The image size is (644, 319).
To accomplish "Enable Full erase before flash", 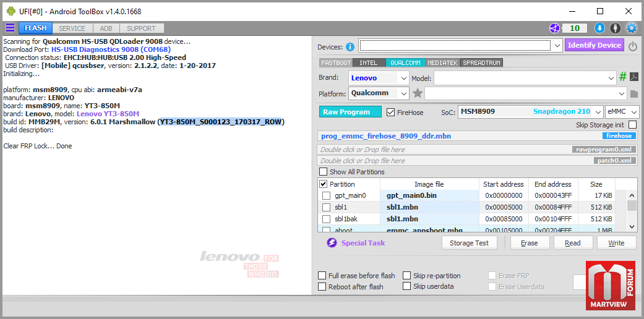I will pyautogui.click(x=322, y=276).
